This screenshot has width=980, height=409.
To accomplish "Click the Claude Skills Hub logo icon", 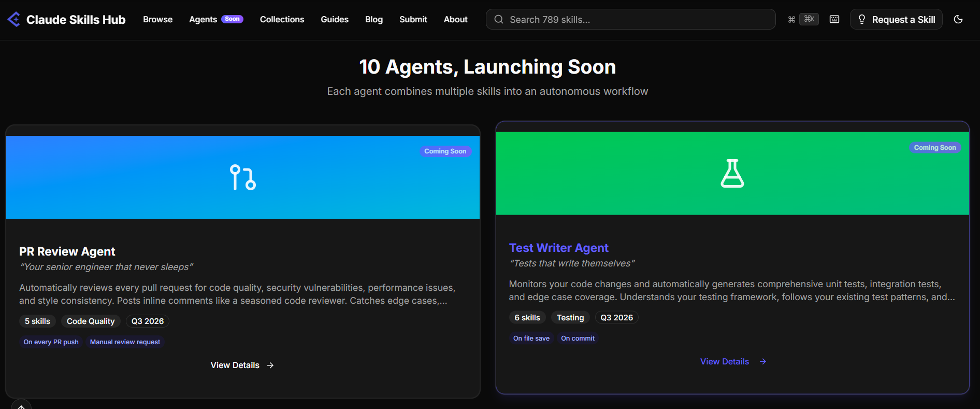I will click(x=14, y=19).
